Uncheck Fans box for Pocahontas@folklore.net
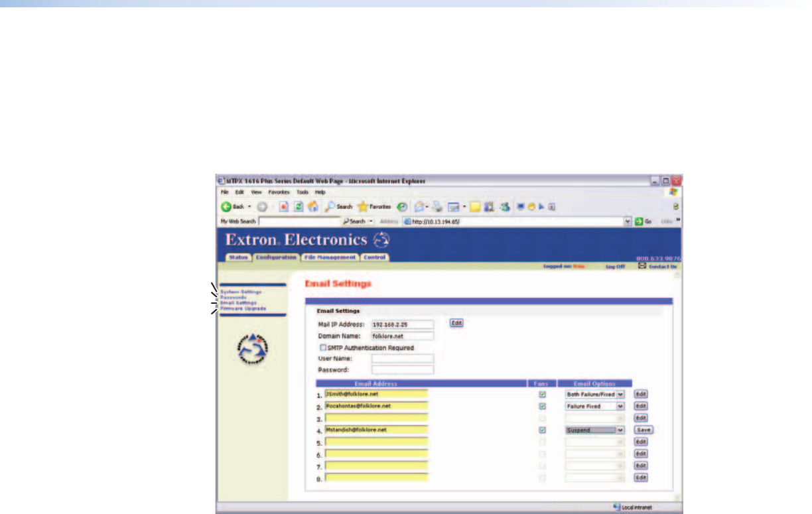The width and height of the screenshot is (812, 514). coord(543,406)
